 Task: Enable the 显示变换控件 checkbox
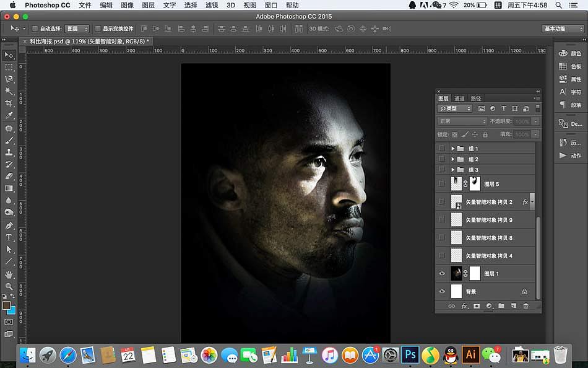click(x=98, y=28)
